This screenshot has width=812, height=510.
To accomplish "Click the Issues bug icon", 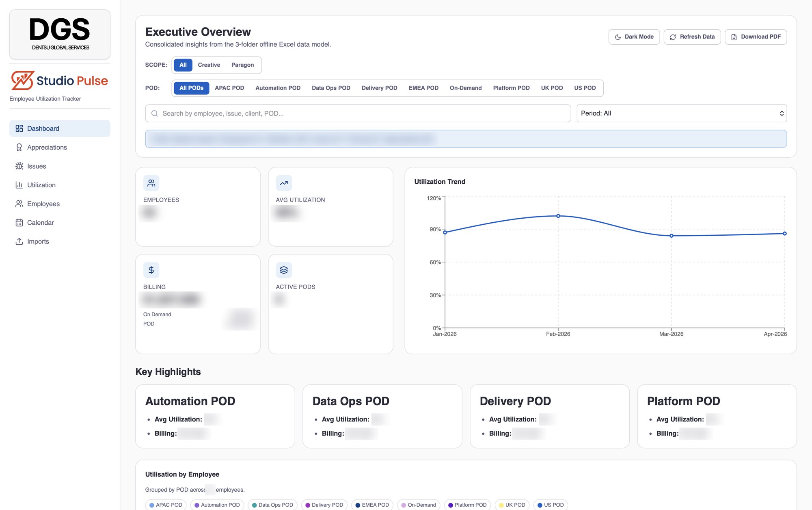I will pos(19,166).
